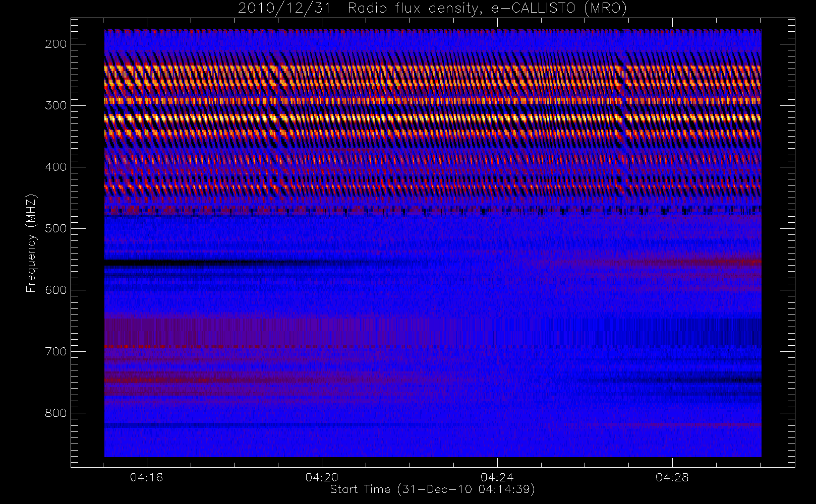Click the 500 frequency tick label

[x=56, y=228]
